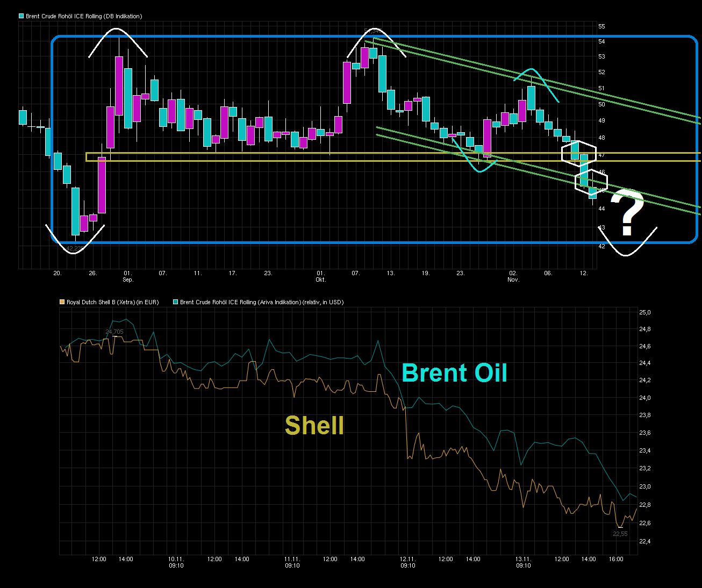
Task: Click the 24,705 high price label
Action: click(114, 332)
